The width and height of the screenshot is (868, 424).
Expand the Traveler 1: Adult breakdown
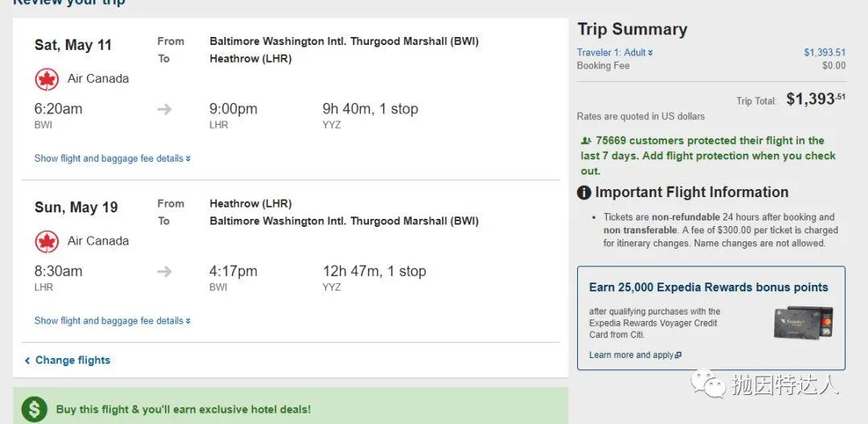(x=615, y=53)
